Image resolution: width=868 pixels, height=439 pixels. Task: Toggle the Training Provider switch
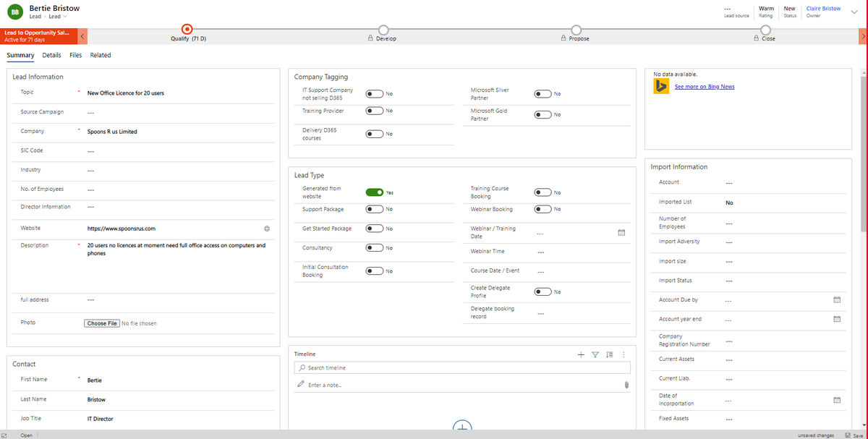click(x=374, y=111)
